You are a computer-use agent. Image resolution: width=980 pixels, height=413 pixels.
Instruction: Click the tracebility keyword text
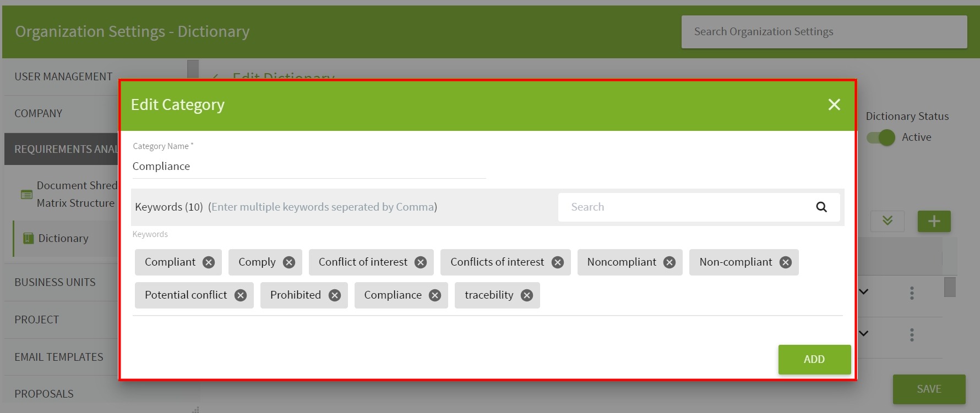(x=489, y=295)
